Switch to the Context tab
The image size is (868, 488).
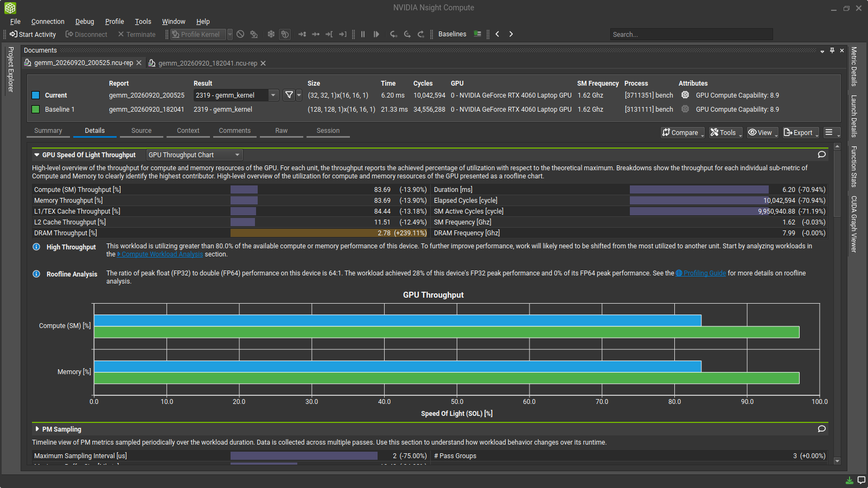pyautogui.click(x=188, y=131)
